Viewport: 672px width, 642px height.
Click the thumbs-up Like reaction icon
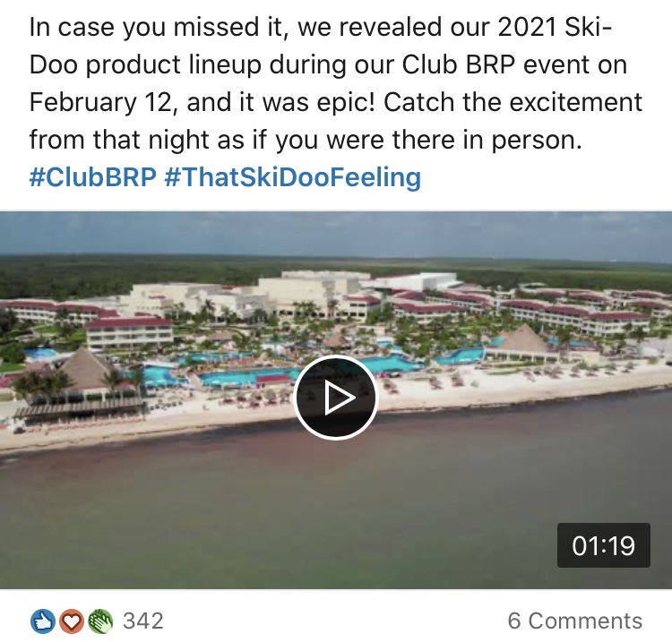pos(43,621)
